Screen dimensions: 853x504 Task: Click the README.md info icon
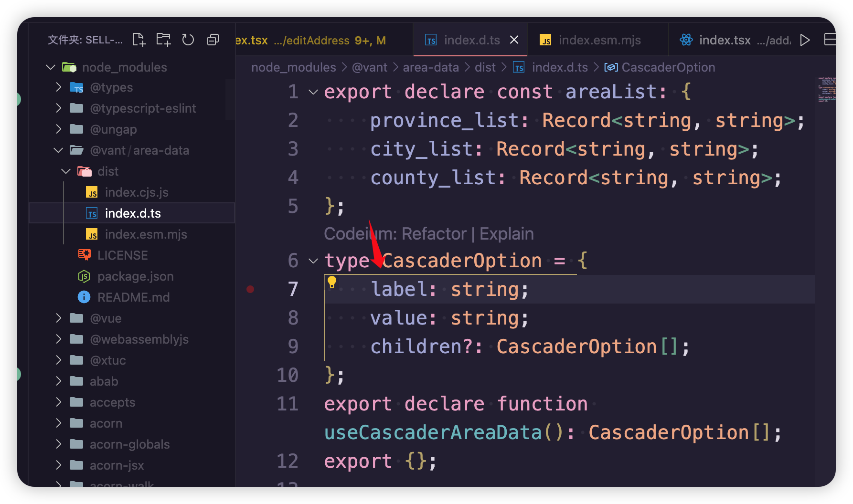(84, 297)
